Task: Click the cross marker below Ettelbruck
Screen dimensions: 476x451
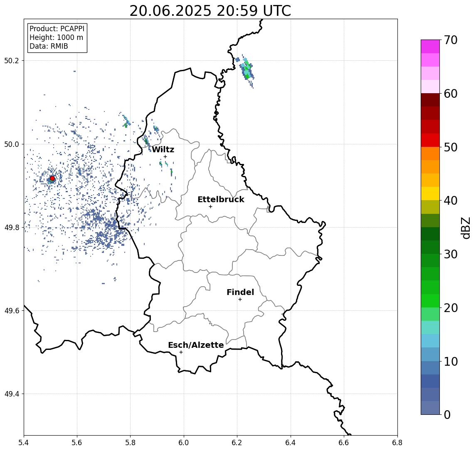Action: coord(210,207)
